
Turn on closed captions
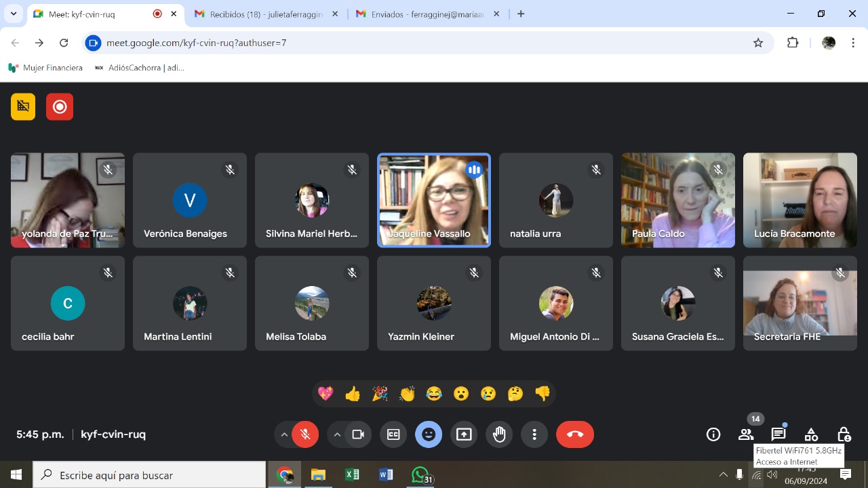(x=393, y=434)
